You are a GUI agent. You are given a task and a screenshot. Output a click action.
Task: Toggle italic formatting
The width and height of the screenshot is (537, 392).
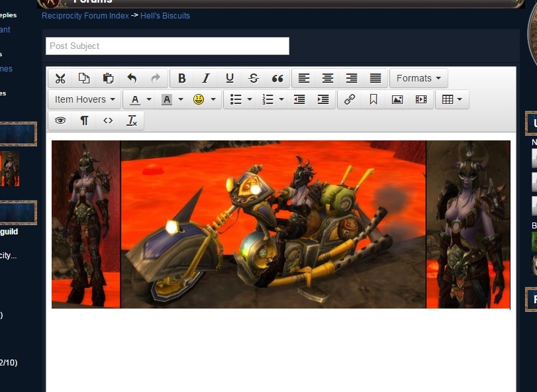(206, 78)
